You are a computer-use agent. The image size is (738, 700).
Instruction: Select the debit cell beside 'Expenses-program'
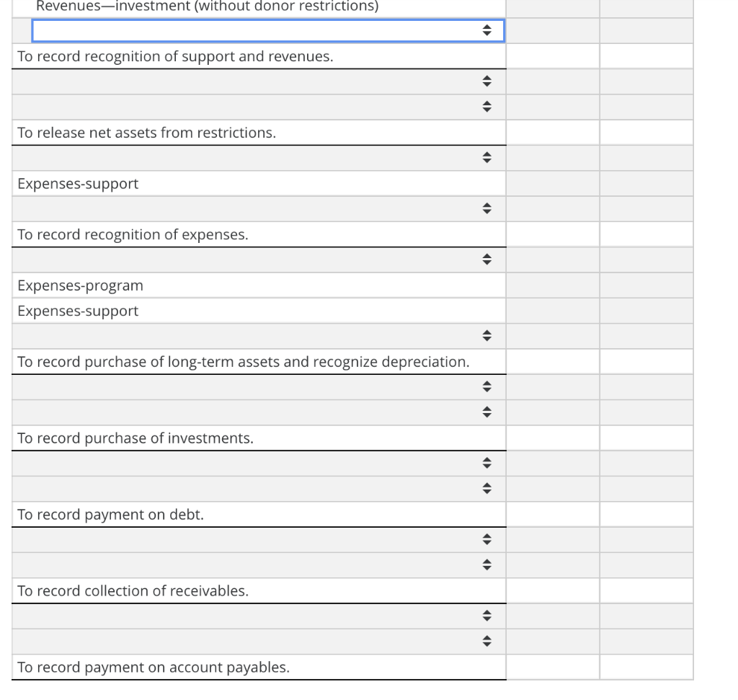553,285
